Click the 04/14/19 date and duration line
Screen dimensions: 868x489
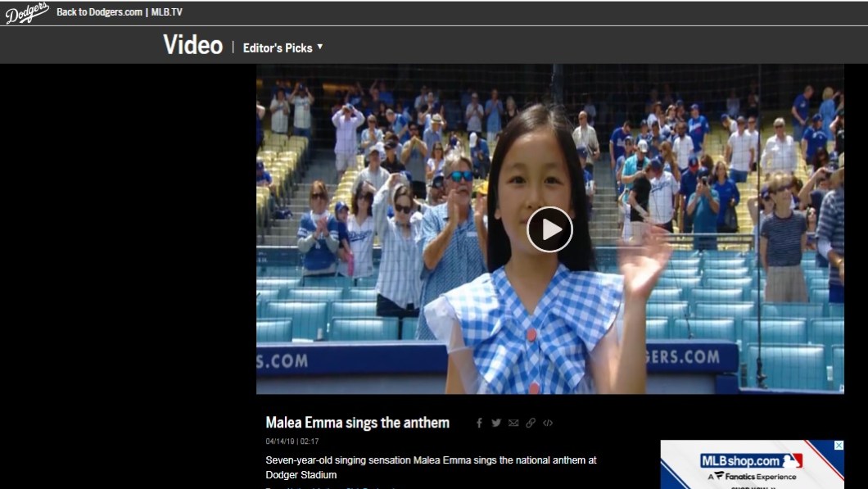click(x=292, y=441)
